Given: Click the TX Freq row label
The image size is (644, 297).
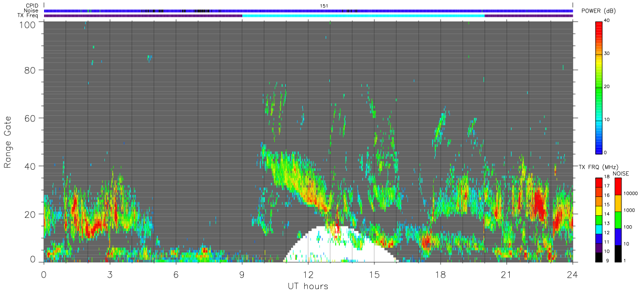Looking at the screenshot, I should coord(28,15).
